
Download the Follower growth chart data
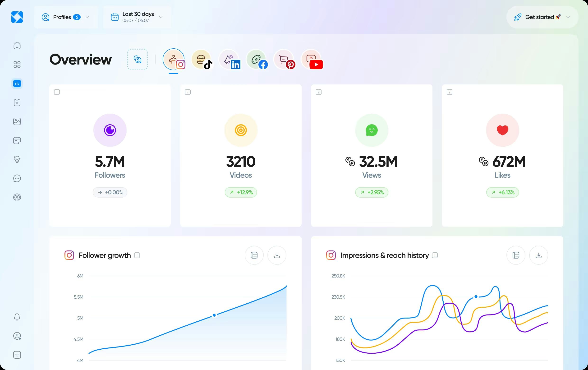(277, 255)
